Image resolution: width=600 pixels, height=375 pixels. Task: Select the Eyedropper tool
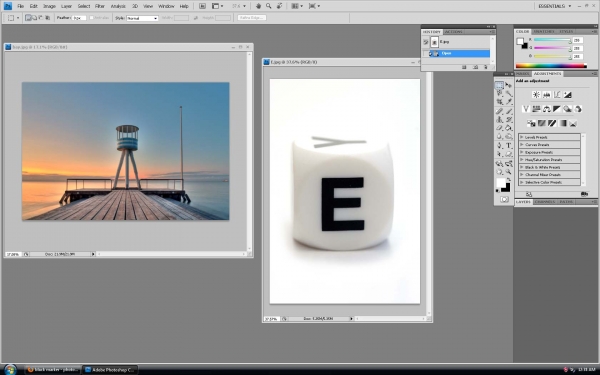click(x=509, y=101)
